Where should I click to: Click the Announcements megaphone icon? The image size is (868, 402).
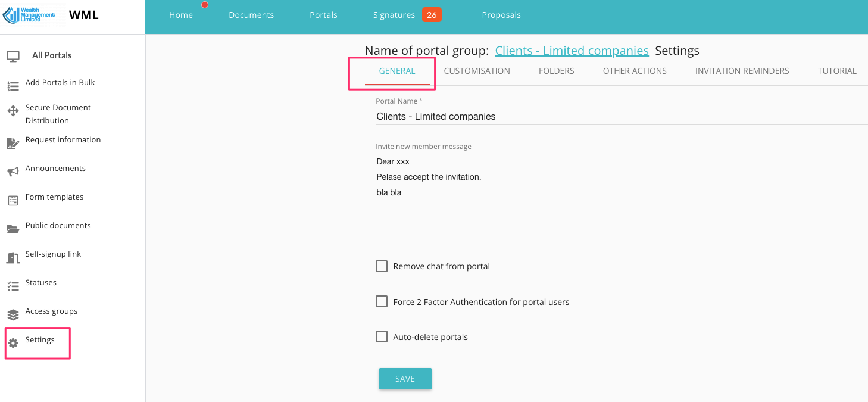(13, 172)
